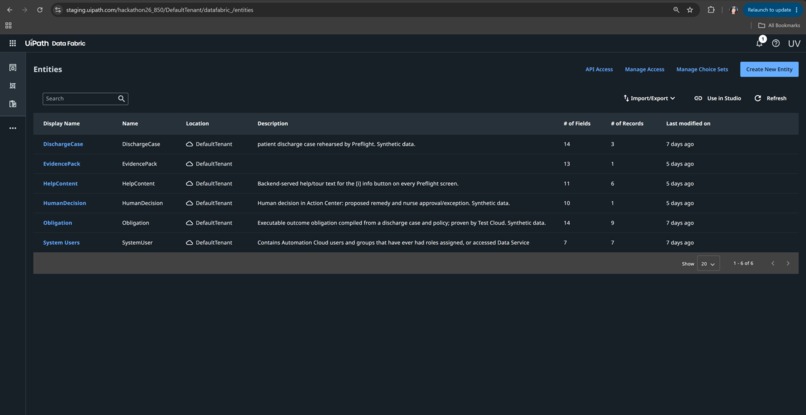Open the Show 20 rows dropdown
This screenshot has height=415, width=806.
click(708, 263)
